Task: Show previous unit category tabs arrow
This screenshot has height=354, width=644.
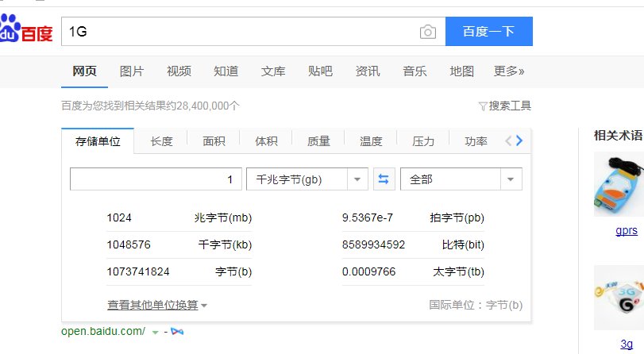Action: coord(508,140)
